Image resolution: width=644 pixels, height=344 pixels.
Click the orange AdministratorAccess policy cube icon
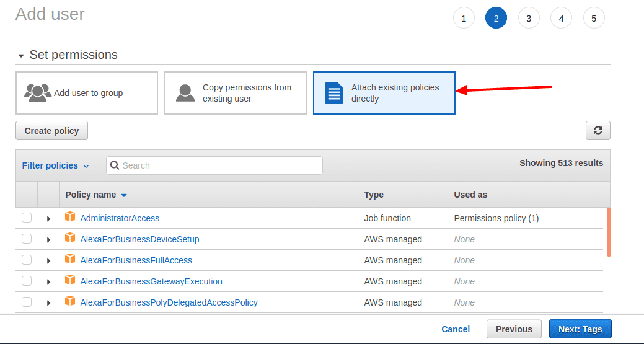click(x=70, y=217)
